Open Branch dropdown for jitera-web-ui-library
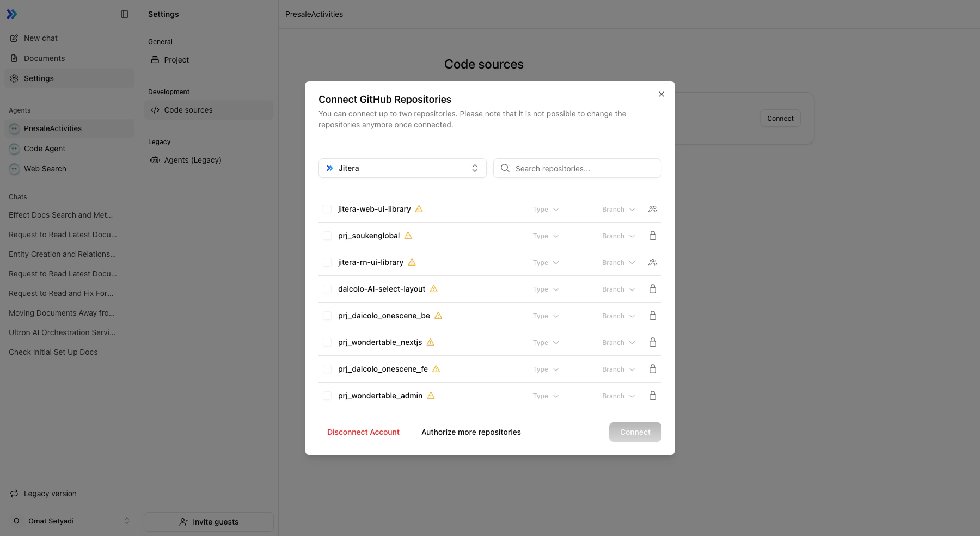Image resolution: width=980 pixels, height=536 pixels. (x=618, y=210)
